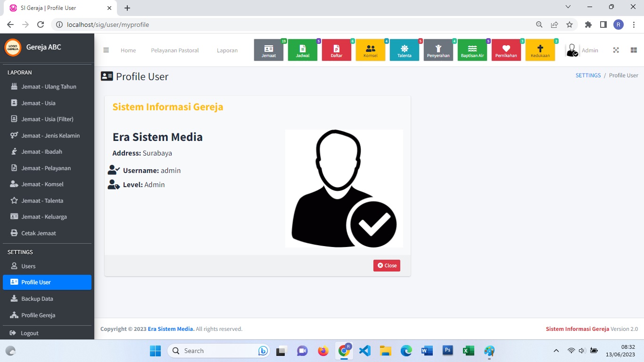Toggle the sidebar with hamburger icon
Image resolution: width=644 pixels, height=362 pixels.
point(106,50)
